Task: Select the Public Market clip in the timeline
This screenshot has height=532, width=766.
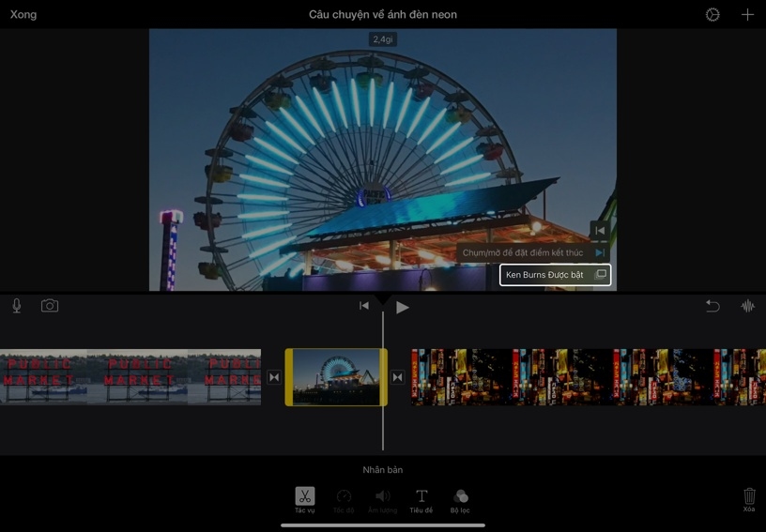Action: tap(130, 377)
